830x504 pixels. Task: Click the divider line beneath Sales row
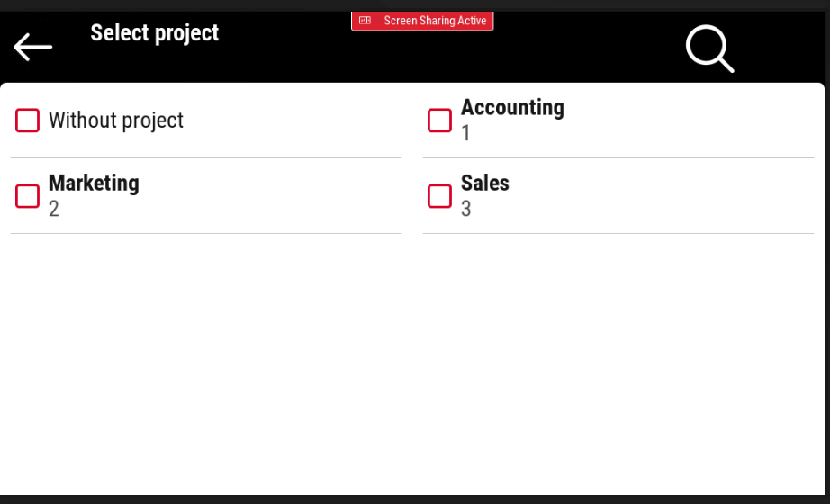click(618, 234)
